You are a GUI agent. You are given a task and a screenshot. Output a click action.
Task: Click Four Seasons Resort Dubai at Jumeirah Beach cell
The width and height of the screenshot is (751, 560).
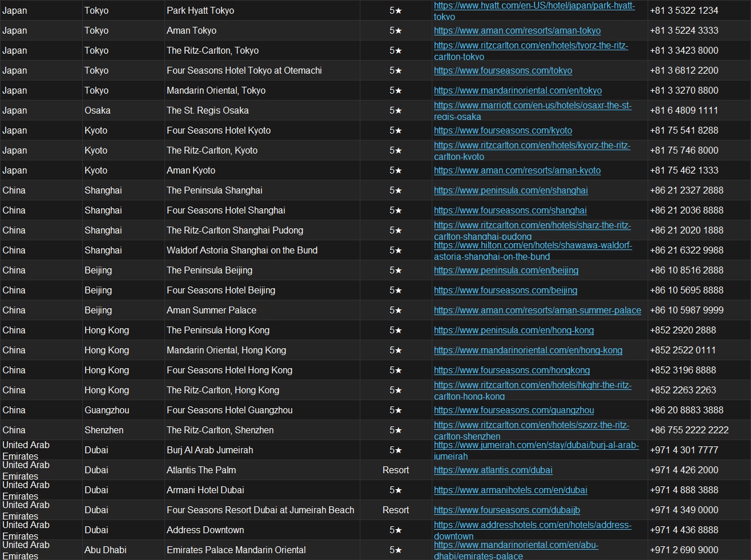click(x=262, y=510)
